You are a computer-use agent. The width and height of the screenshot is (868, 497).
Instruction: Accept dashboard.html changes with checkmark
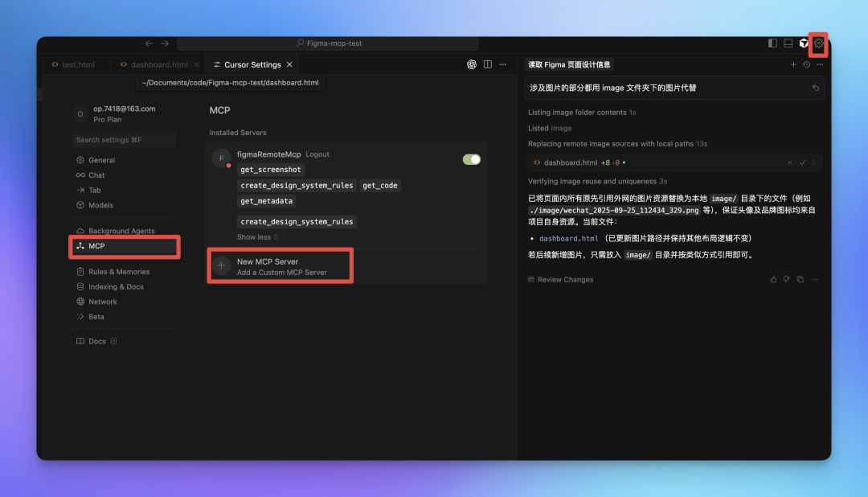(802, 163)
